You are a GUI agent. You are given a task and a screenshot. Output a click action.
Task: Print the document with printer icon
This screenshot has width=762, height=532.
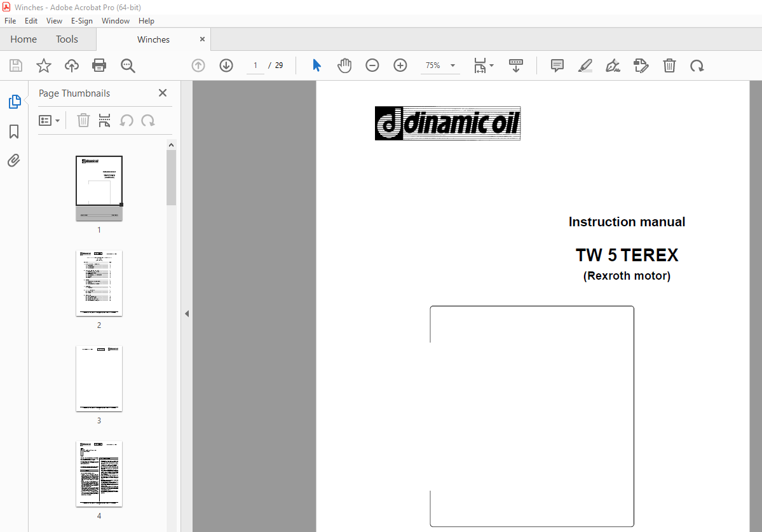(x=99, y=65)
